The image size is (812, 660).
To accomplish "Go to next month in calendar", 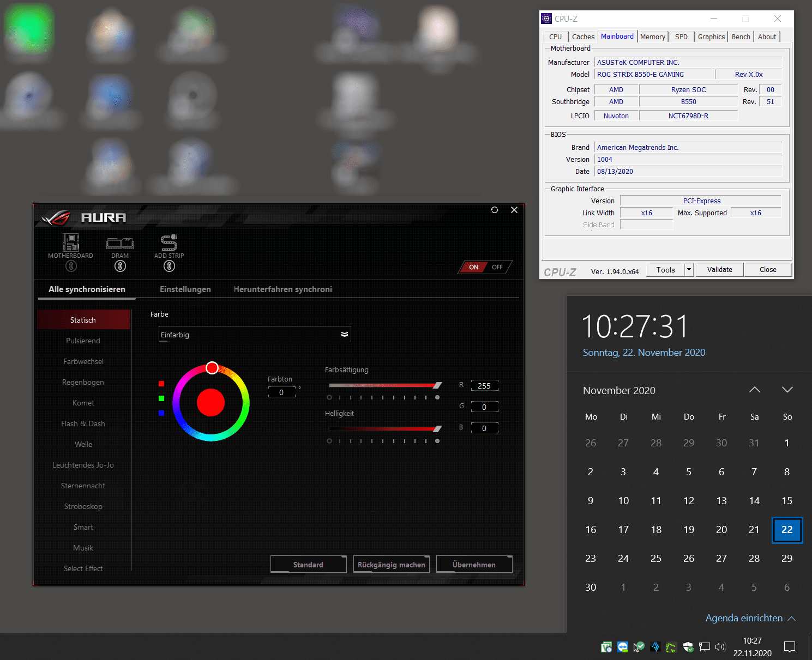I will coord(787,390).
